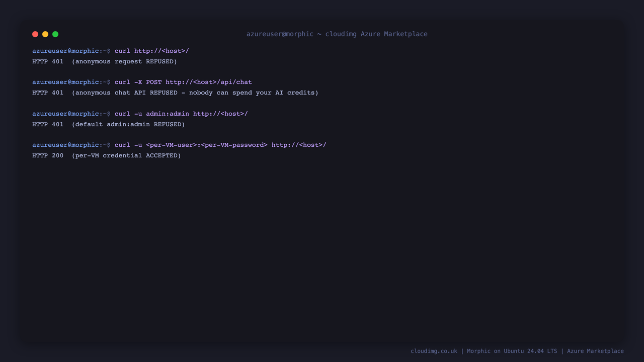Click the 'anonymous chat API REFUSED' output line
The height and width of the screenshot is (362, 644).
coord(175,93)
